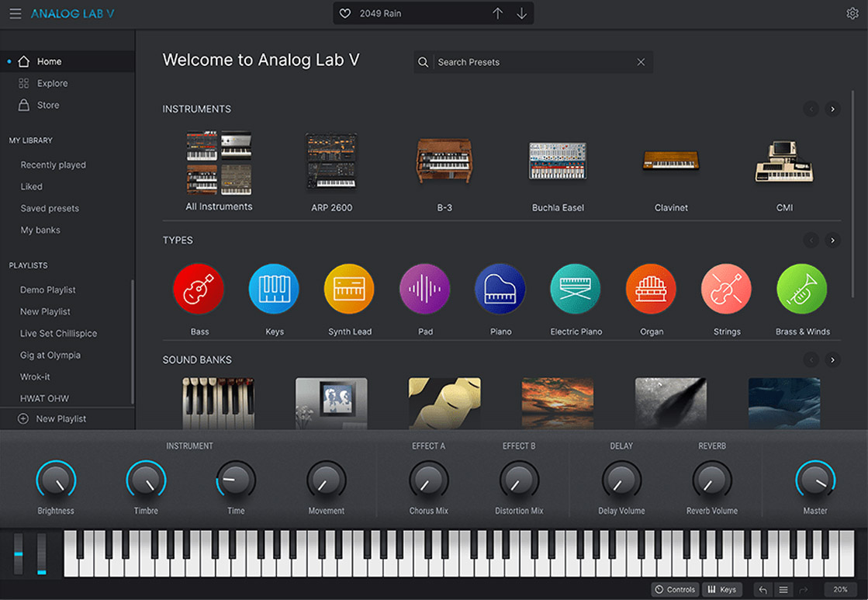The height and width of the screenshot is (600, 868).
Task: Choose the Synth Lead type icon
Action: coord(349,290)
